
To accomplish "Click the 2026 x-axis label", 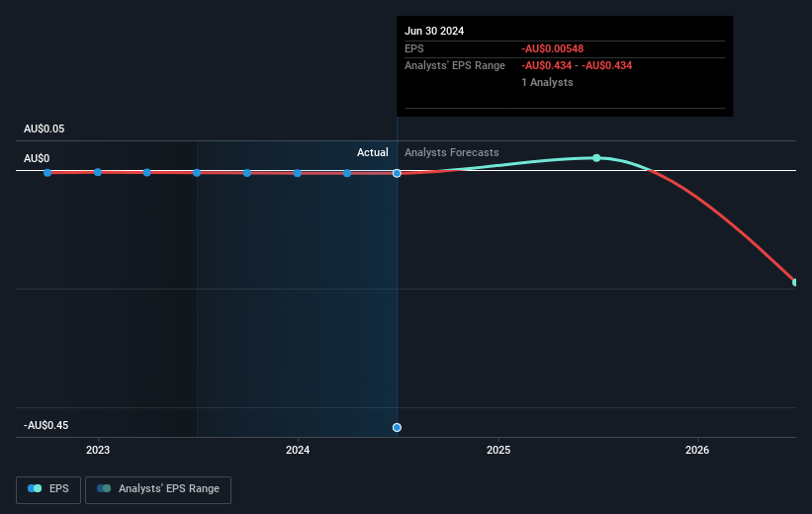I will point(697,450).
